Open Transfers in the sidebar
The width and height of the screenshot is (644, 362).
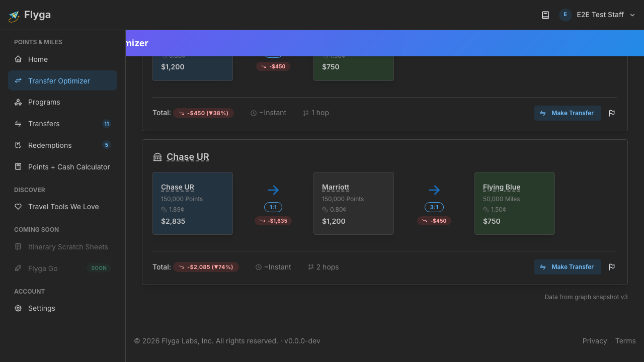point(62,124)
